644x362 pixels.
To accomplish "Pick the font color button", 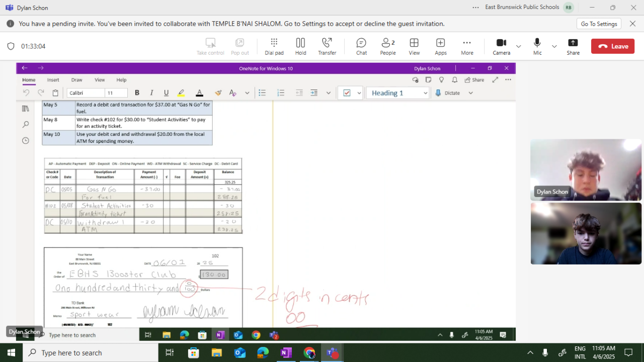I will click(199, 93).
